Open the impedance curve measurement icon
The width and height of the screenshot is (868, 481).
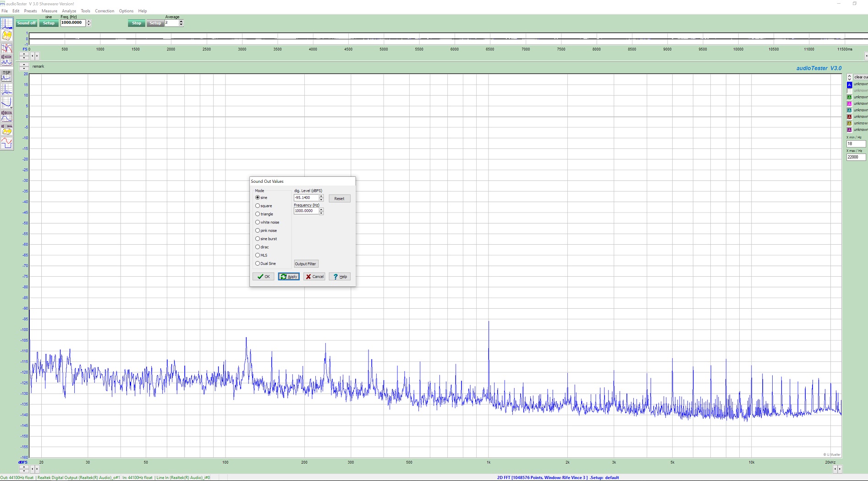coord(6,102)
